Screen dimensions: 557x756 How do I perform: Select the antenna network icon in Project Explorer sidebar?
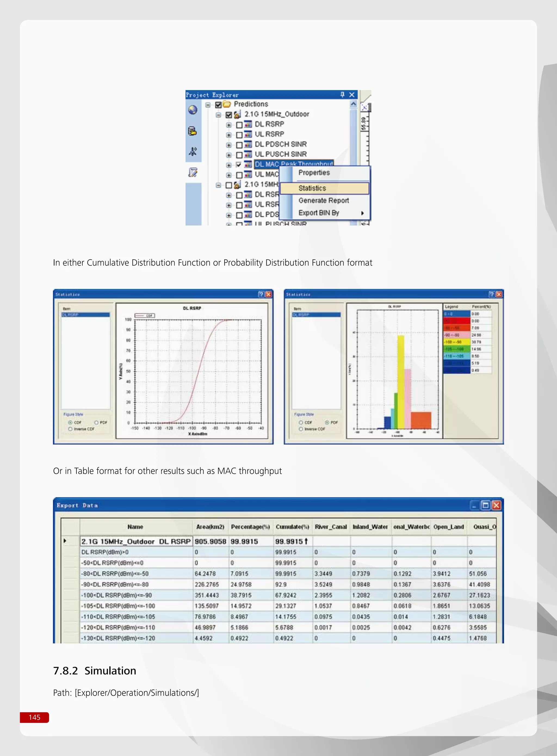193,152
